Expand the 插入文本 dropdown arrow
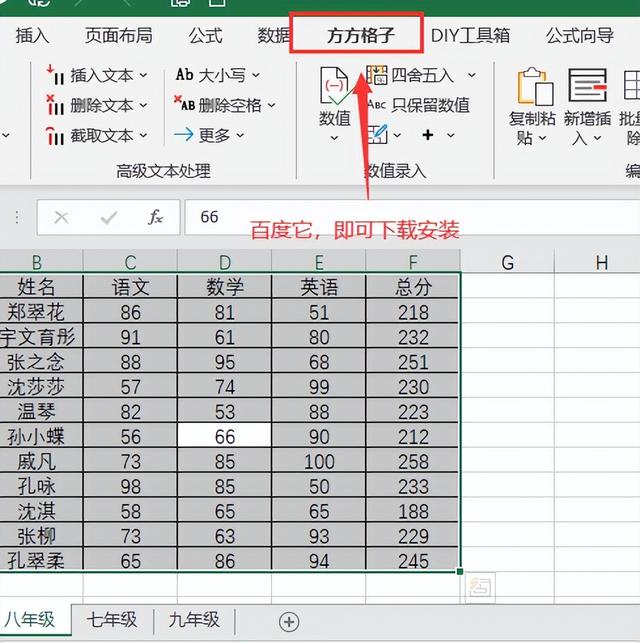Image resolution: width=640 pixels, height=643 pixels. point(143,75)
